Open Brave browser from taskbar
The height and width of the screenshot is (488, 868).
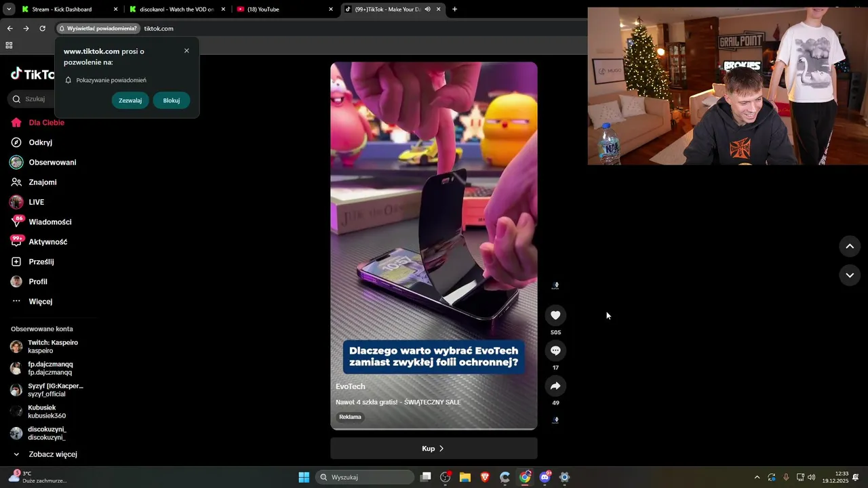tap(485, 477)
